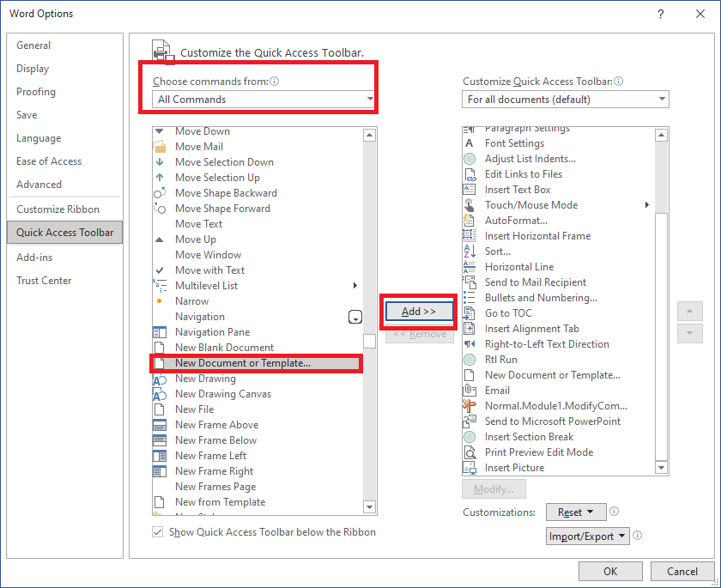The image size is (721, 588).
Task: Click the Move Selection Down arrow icon
Action: coord(160,162)
